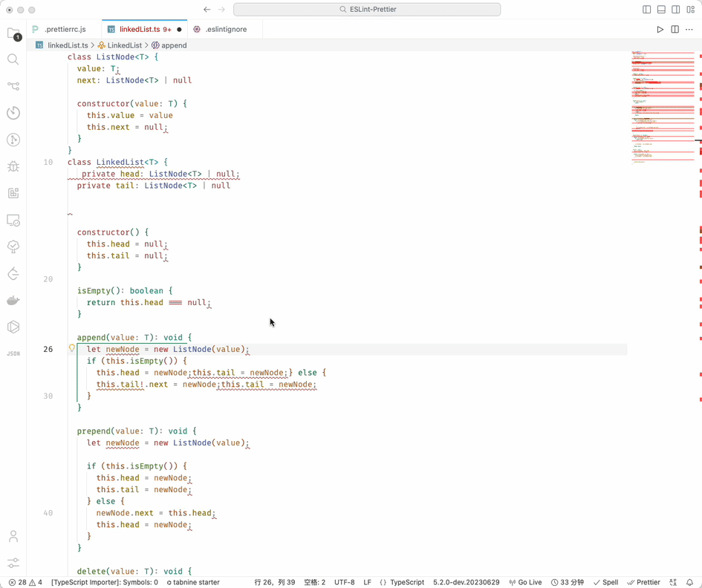The width and height of the screenshot is (702, 588).
Task: Change encoding via UTF-8 status
Action: (344, 582)
